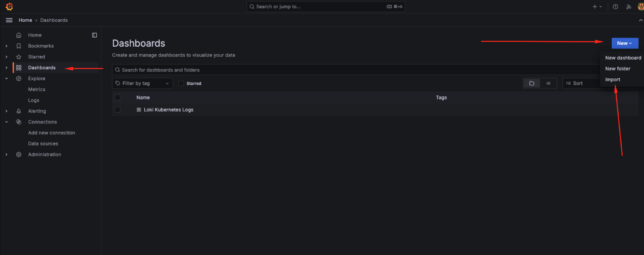Switch to list view icon
644x255 pixels.
pyautogui.click(x=548, y=83)
